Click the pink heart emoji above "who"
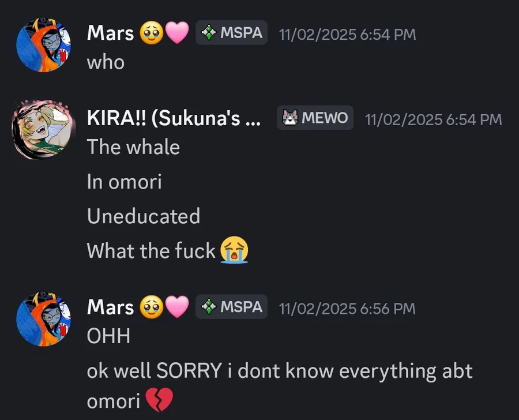The width and height of the screenshot is (519, 420). coord(177,34)
